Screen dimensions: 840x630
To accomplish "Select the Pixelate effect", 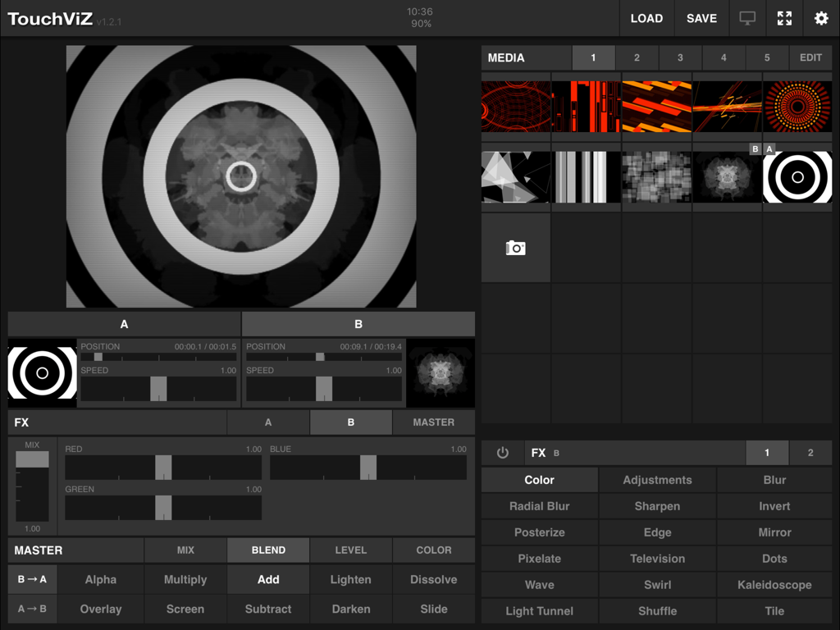I will point(539,559).
